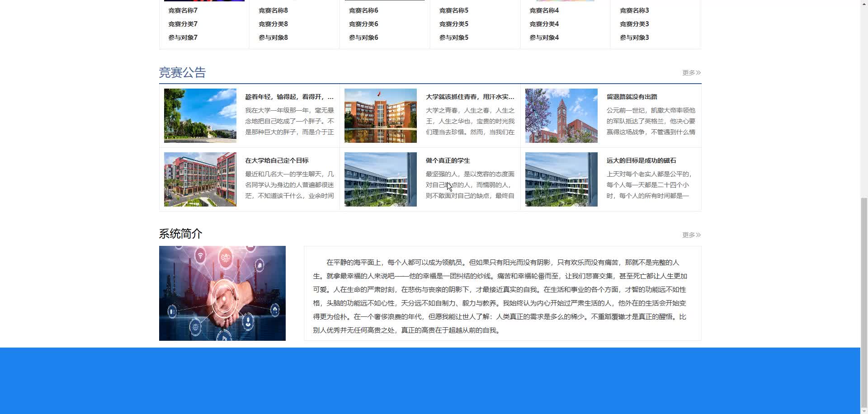The image size is (868, 414).
Task: Click the scrollbar down arrow
Action: [864, 410]
